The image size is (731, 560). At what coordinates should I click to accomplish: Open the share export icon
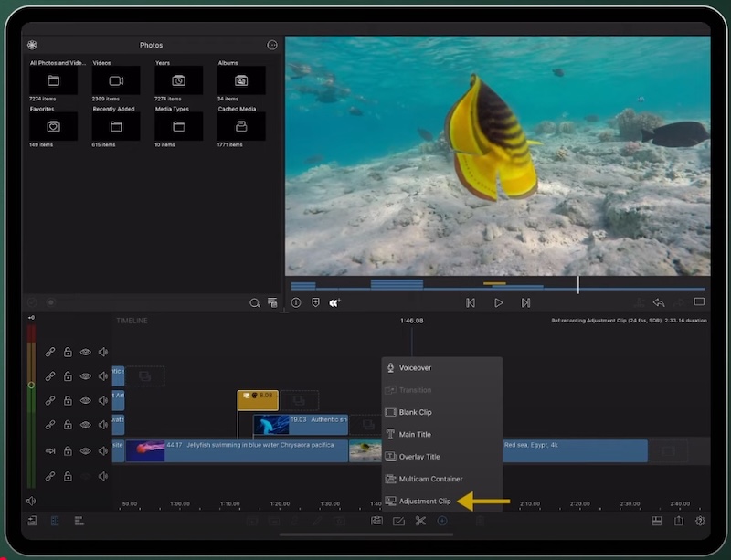coord(679,521)
